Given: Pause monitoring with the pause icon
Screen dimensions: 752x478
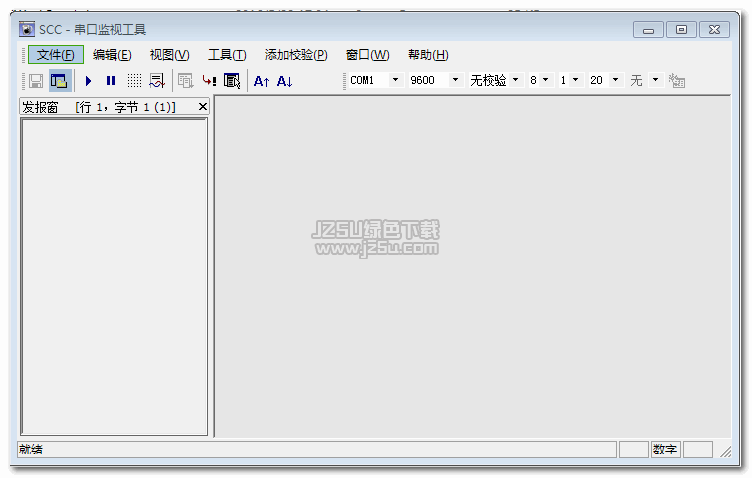Looking at the screenshot, I should point(111,80).
